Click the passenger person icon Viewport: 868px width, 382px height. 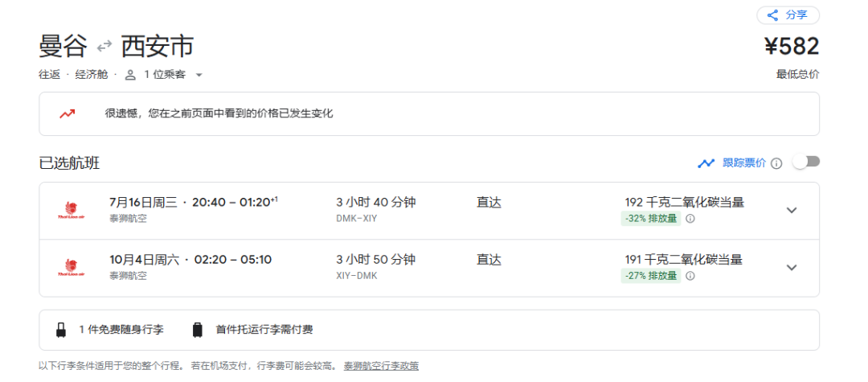[x=130, y=75]
